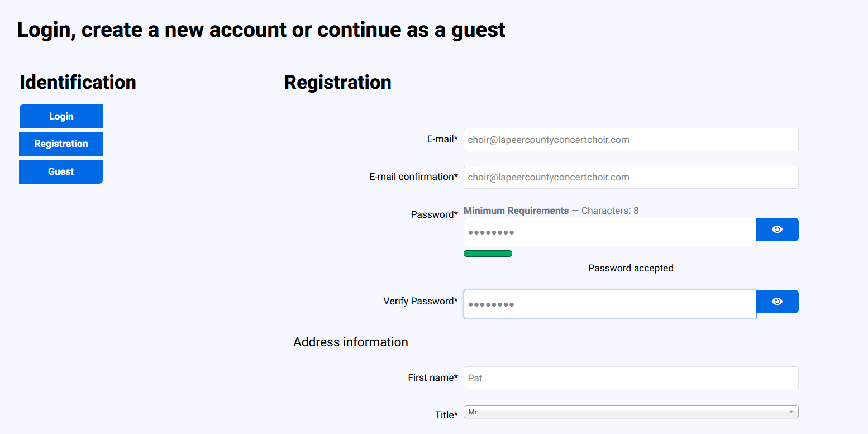The image size is (868, 434).
Task: Focus the Verify Password input box
Action: pos(609,304)
